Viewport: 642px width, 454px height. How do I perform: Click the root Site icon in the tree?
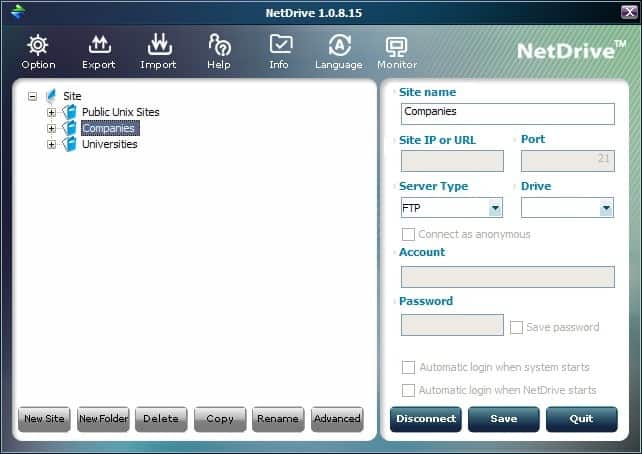(x=51, y=96)
